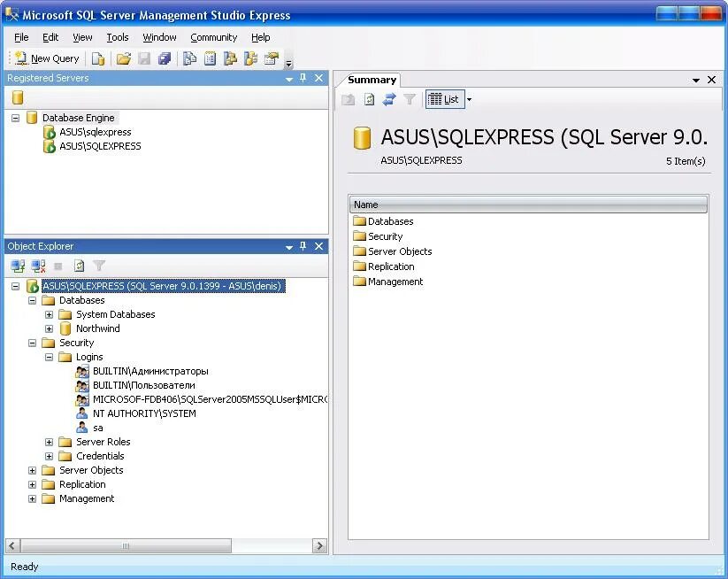The width and height of the screenshot is (728, 579).
Task: Expand the Northwind database node
Action: click(49, 329)
